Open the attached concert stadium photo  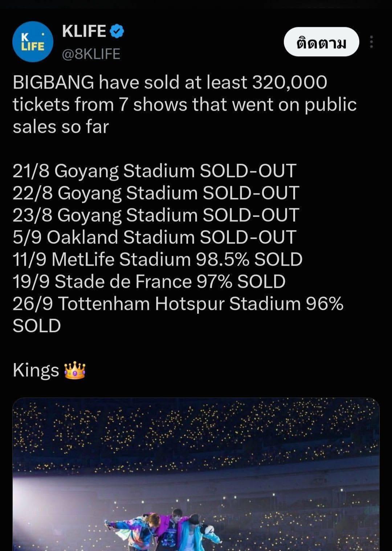tap(196, 474)
